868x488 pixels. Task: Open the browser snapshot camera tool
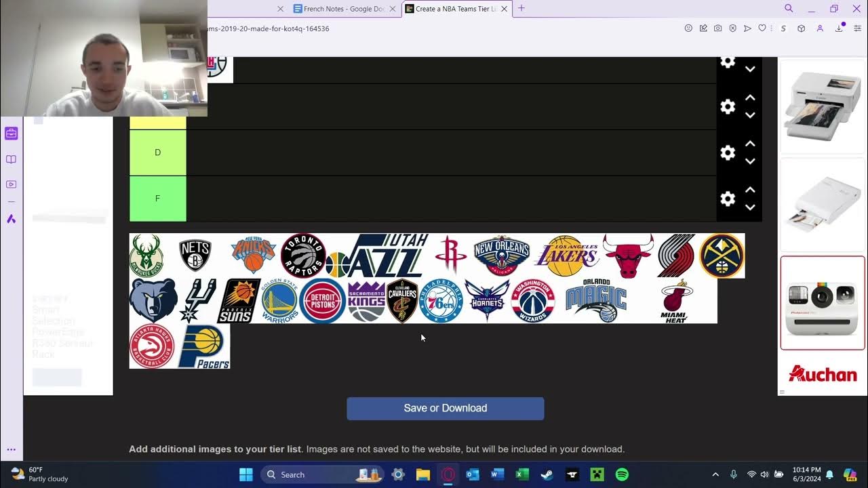[717, 28]
